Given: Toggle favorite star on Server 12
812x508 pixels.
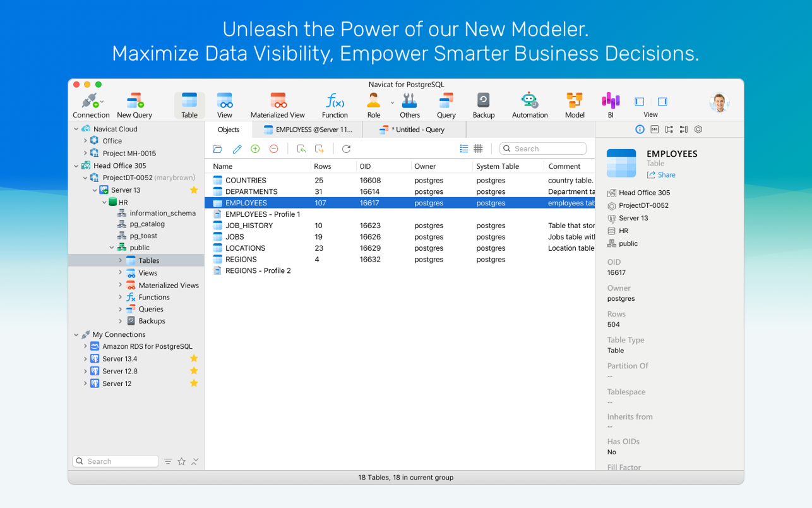Looking at the screenshot, I should [194, 384].
